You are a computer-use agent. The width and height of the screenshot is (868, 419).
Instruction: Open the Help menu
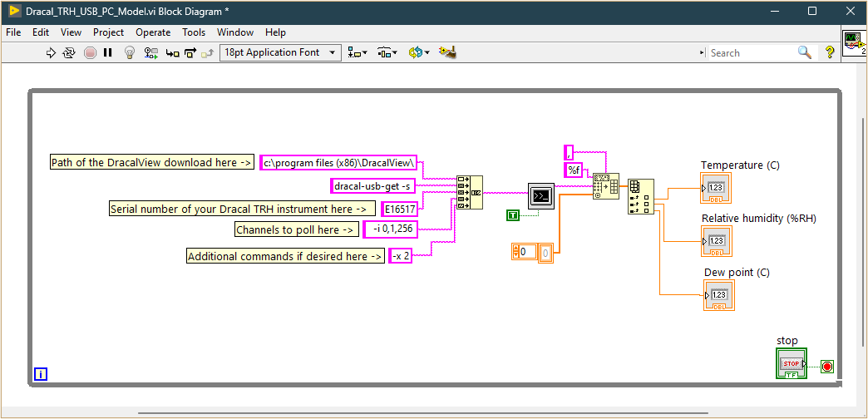pos(275,32)
